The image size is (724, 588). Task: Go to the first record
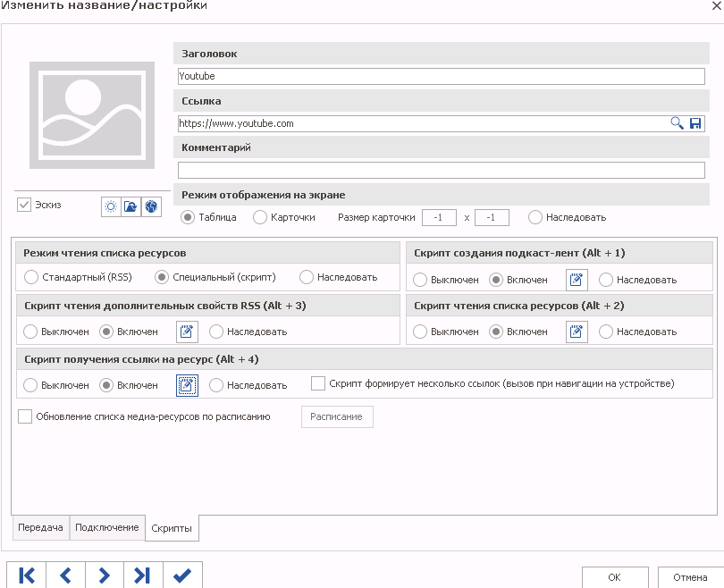[27, 575]
